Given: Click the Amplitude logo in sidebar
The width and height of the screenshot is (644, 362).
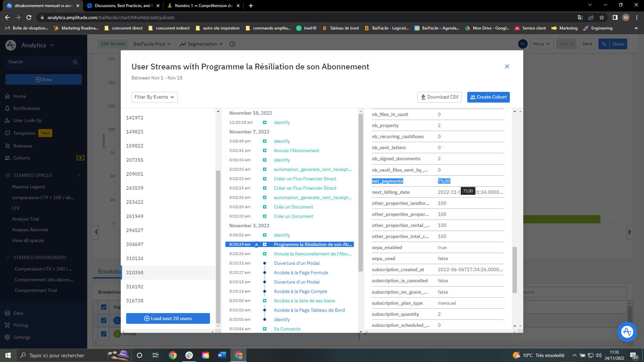Looking at the screenshot, I should [11, 45].
